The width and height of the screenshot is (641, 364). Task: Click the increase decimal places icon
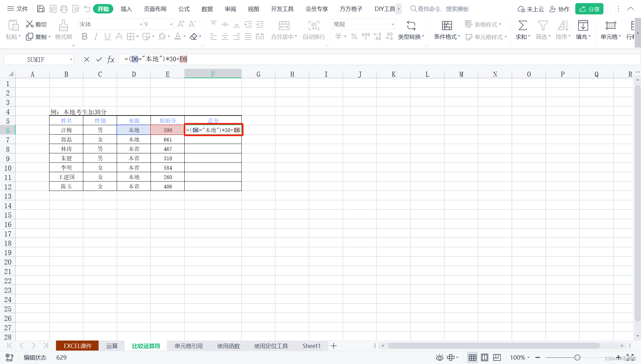[x=377, y=37]
